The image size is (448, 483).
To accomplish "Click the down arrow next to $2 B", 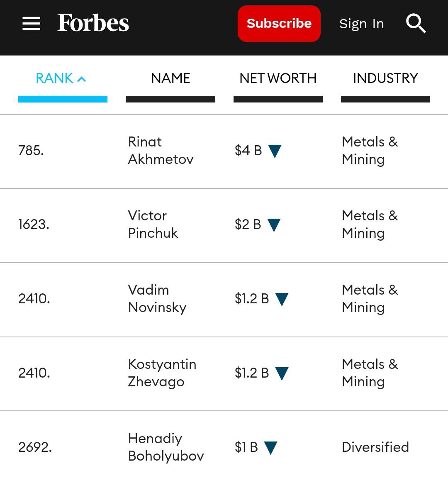I will pos(274,225).
